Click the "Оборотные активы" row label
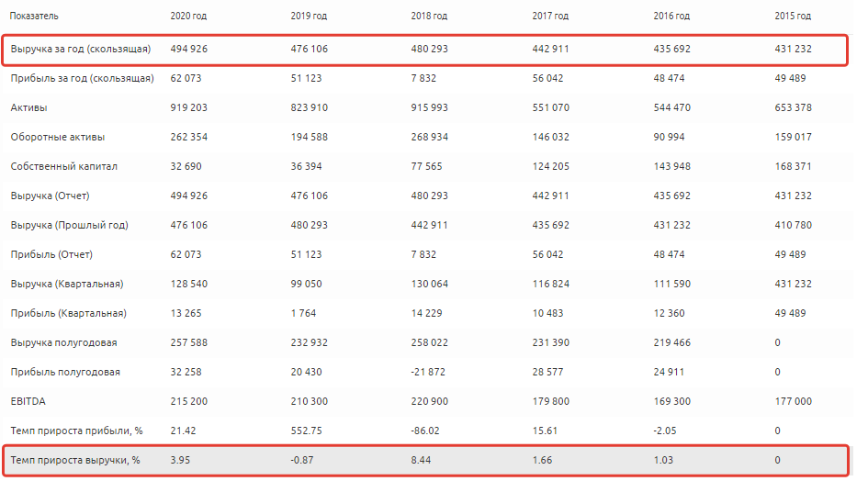The width and height of the screenshot is (868, 481). [x=58, y=137]
